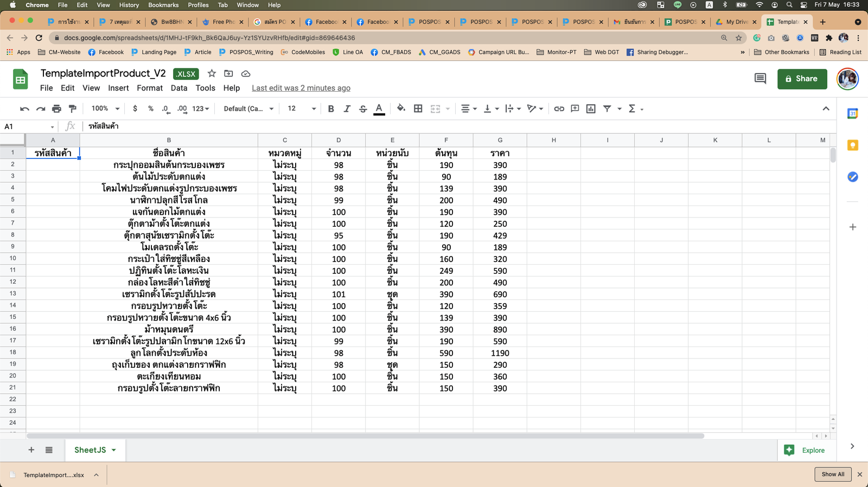Open the fill color paint bucket
Image resolution: width=868 pixels, height=487 pixels.
pos(401,109)
